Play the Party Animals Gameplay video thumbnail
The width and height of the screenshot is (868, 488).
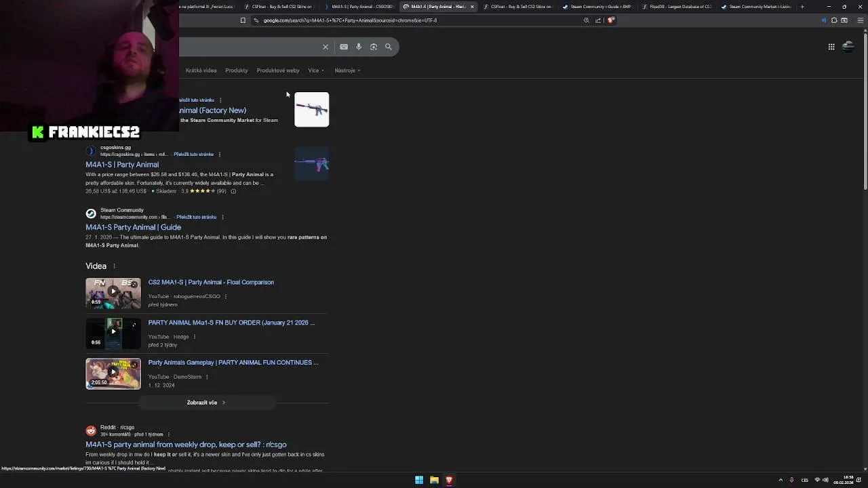pos(113,373)
